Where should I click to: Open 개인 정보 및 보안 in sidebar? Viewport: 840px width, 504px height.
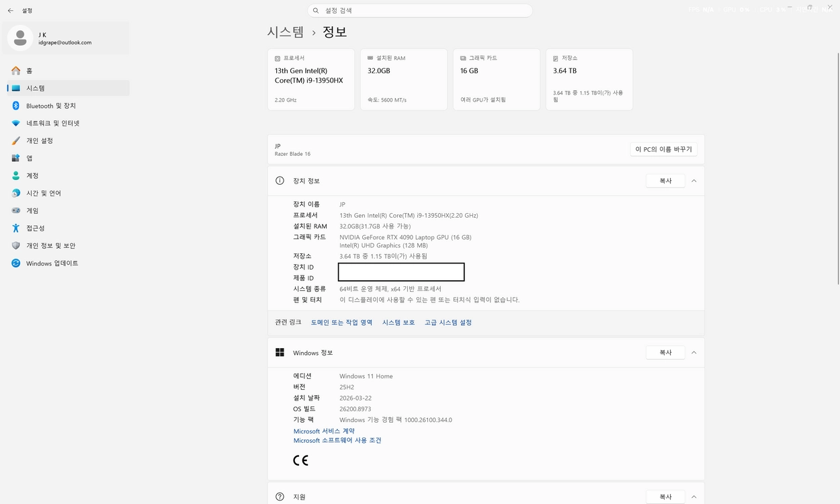(x=68, y=245)
